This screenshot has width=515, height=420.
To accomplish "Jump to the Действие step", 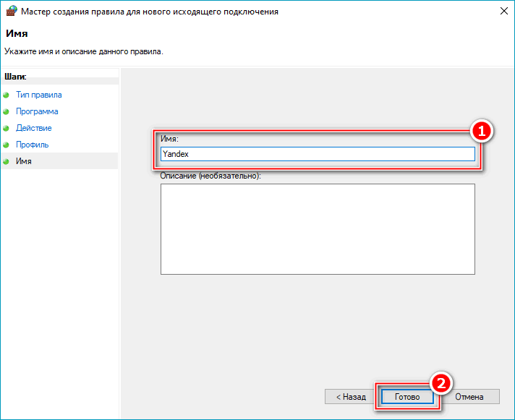I will pos(33,128).
